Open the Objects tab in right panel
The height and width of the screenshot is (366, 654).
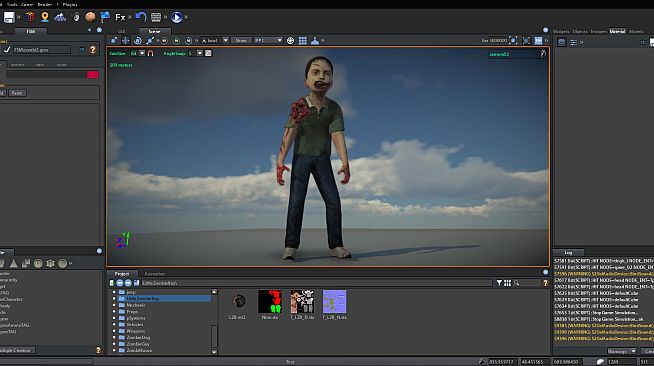click(580, 31)
